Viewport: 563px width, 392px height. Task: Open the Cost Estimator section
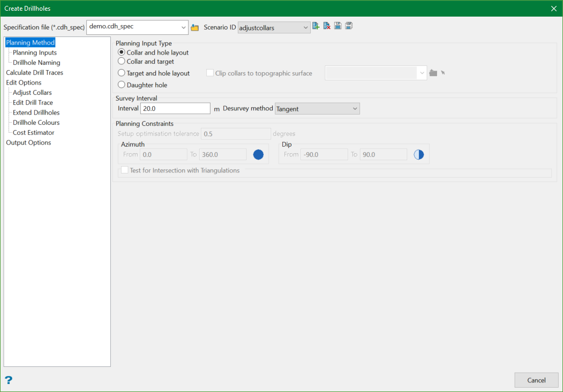(x=33, y=132)
